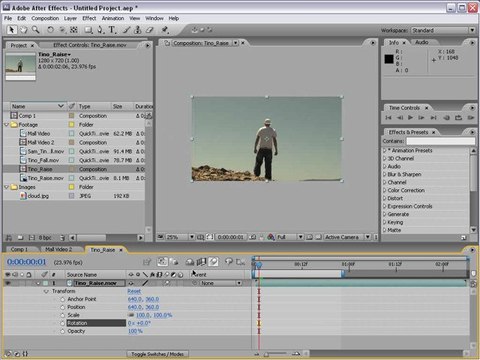Open the Composition menu
This screenshot has width=480, height=360.
(45, 18)
